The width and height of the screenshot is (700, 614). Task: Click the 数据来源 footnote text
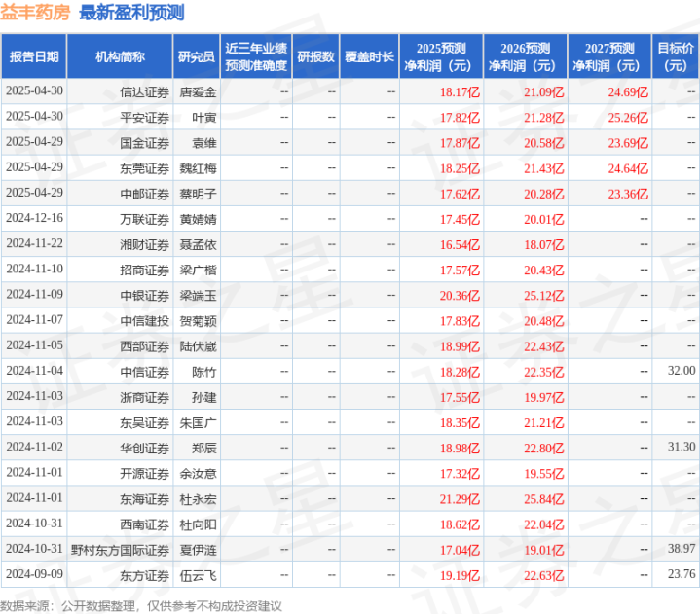pyautogui.click(x=141, y=606)
